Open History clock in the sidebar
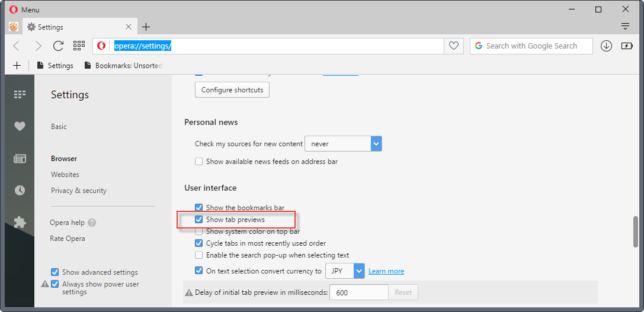This screenshot has width=644, height=312. click(20, 190)
